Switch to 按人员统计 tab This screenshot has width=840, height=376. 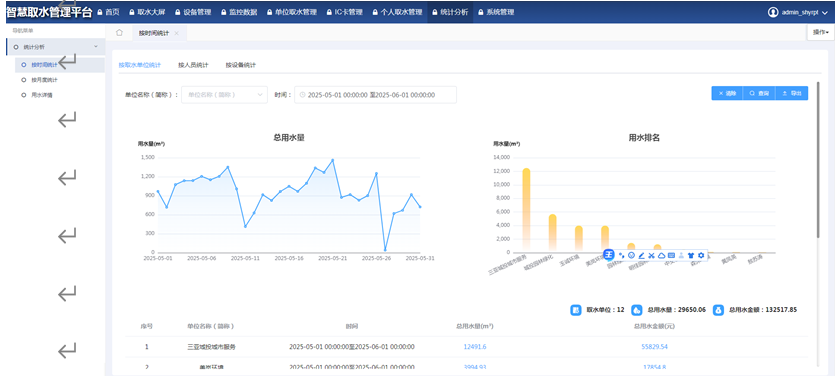click(x=193, y=65)
